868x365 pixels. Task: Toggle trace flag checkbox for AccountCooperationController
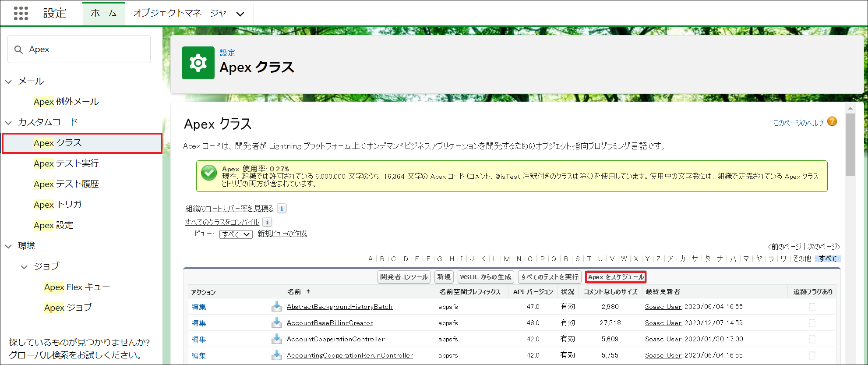(812, 339)
